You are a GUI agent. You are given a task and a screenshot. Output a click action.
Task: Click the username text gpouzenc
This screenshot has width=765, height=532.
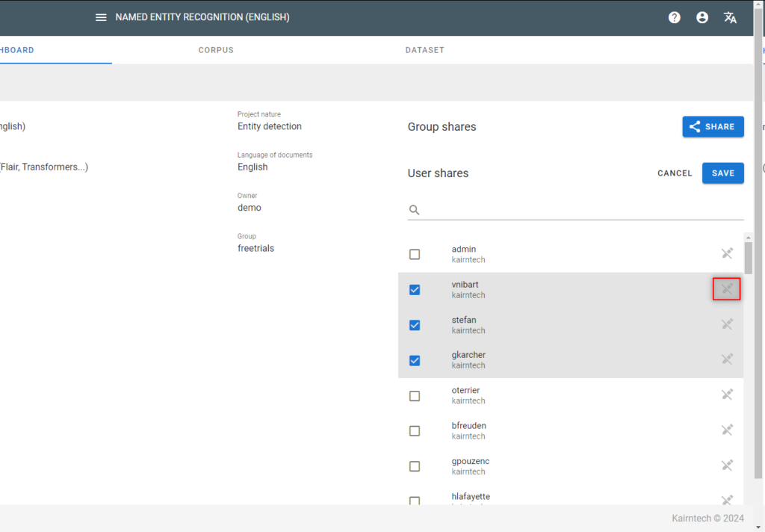point(471,461)
